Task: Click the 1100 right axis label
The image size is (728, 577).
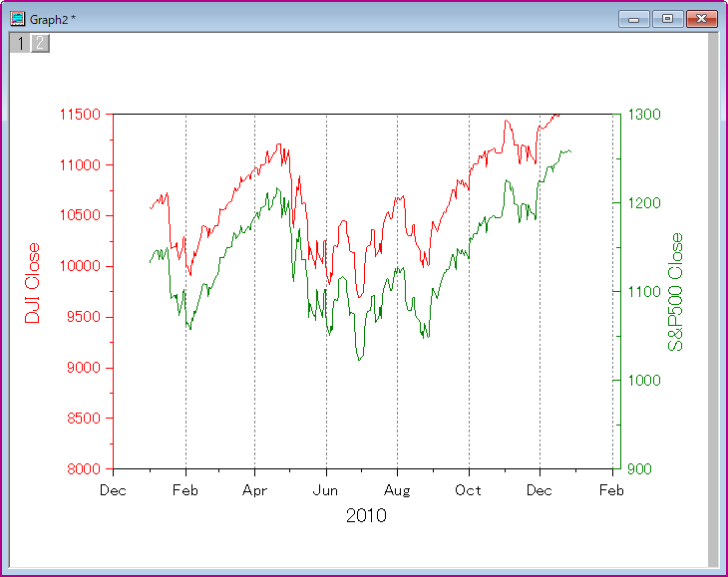Action: coord(644,292)
